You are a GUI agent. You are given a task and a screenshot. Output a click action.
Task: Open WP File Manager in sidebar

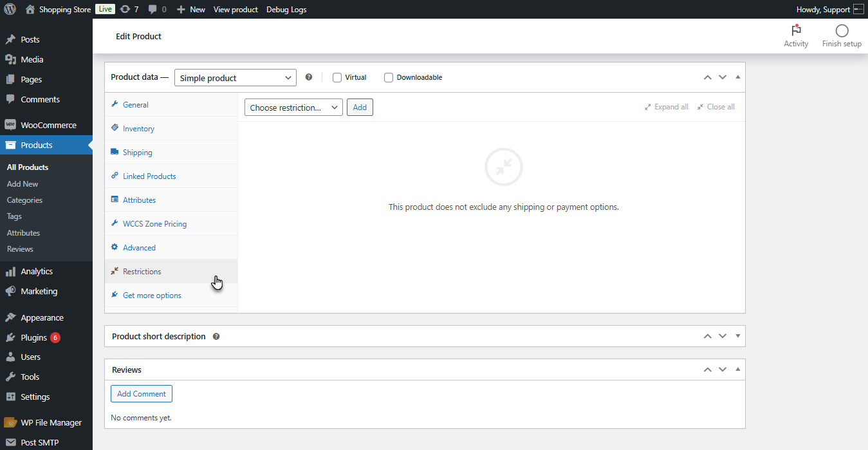46,422
